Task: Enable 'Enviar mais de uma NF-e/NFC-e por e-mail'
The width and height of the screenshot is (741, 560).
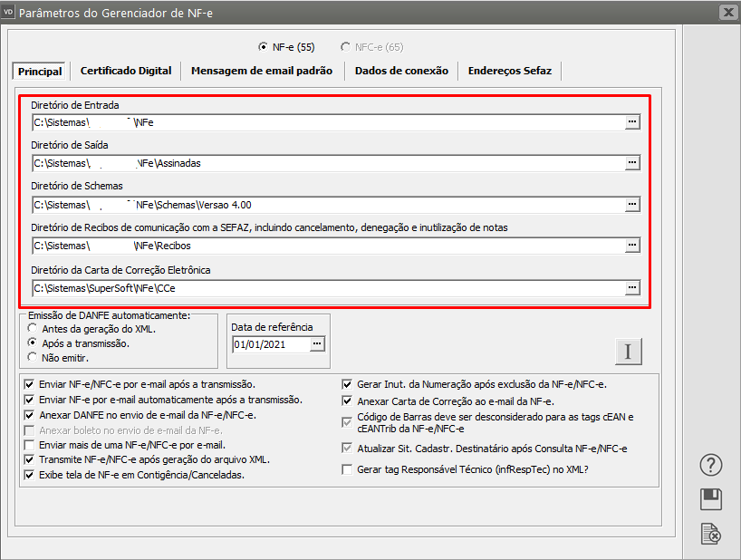Action: (30, 445)
